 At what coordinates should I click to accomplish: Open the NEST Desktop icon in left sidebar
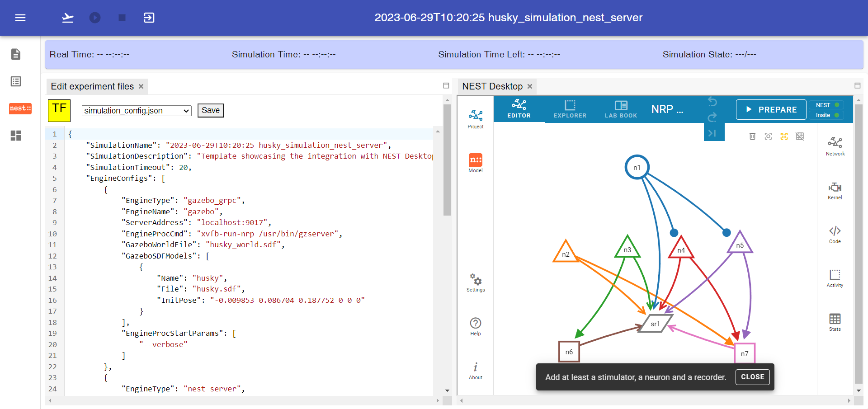tap(20, 108)
